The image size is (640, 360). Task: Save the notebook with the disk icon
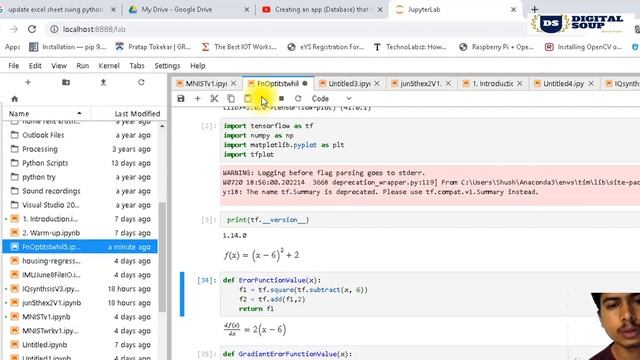[181, 98]
